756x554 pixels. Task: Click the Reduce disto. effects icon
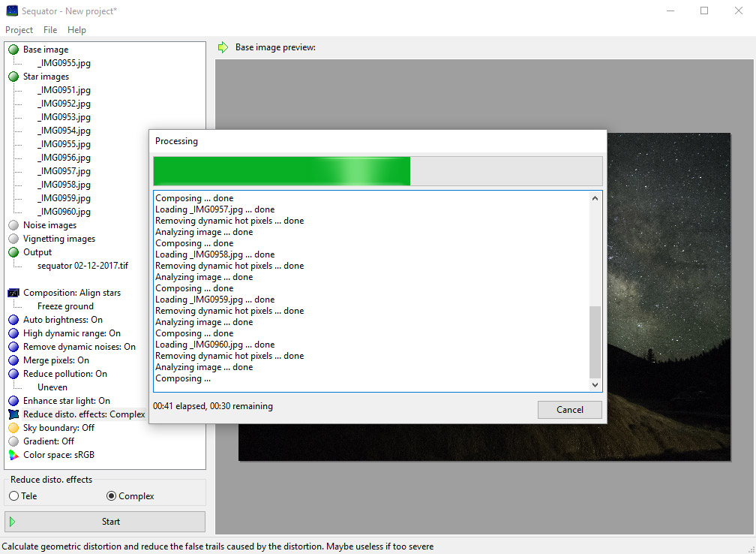(x=13, y=414)
